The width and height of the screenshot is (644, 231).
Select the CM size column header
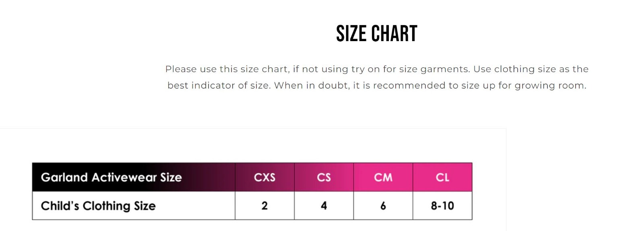point(383,177)
